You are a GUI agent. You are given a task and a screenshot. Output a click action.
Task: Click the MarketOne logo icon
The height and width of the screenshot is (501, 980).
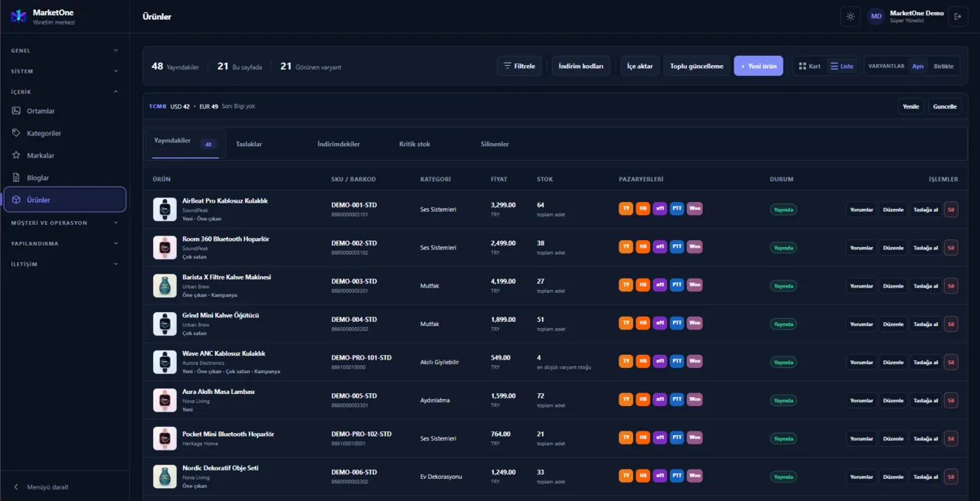pyautogui.click(x=18, y=16)
